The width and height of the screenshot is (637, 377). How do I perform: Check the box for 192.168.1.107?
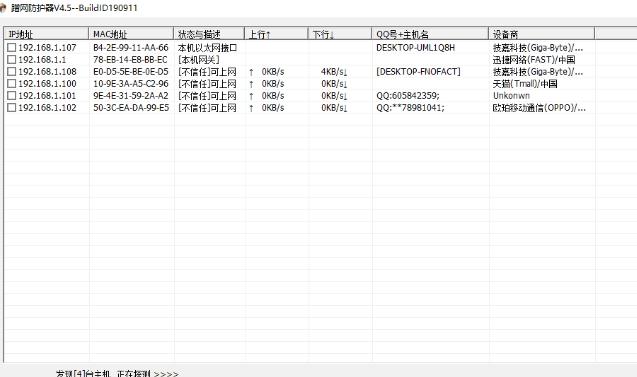[x=11, y=48]
